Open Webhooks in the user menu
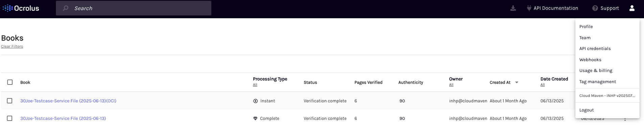The height and width of the screenshot is (126, 644). [x=590, y=60]
